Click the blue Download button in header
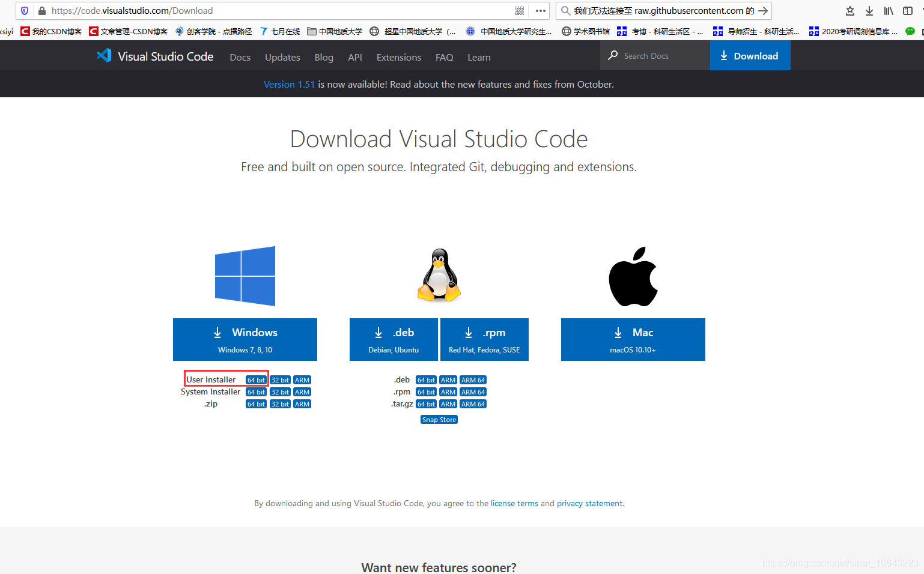Viewport: 924px width, 574px height. coord(750,56)
